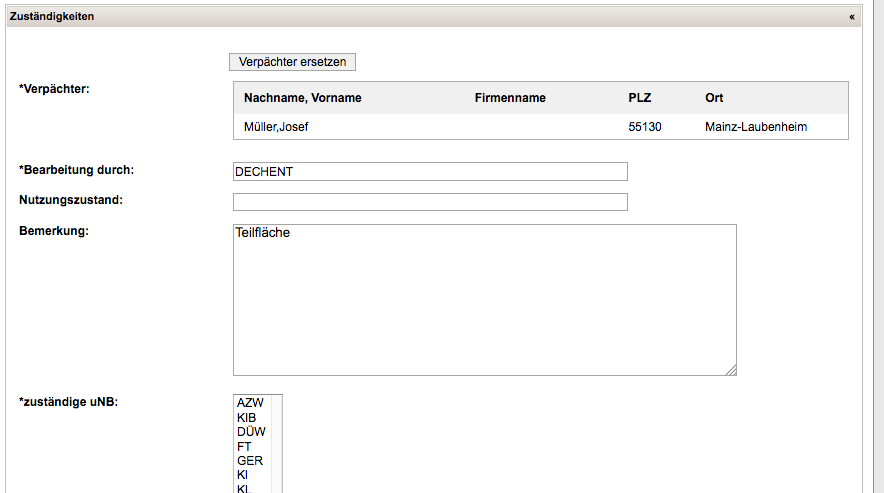
Task: Select KIB in the zuständige uNB list
Action: (x=248, y=417)
